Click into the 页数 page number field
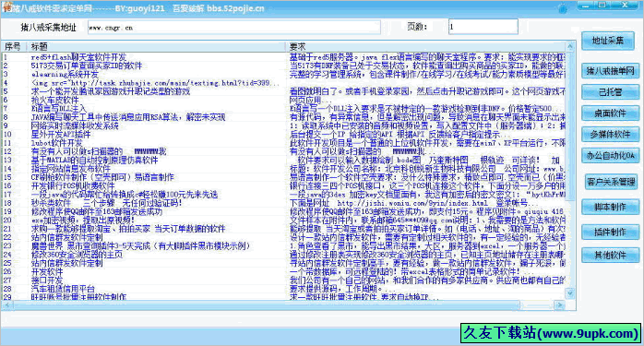The height and width of the screenshot is (346, 644). [483, 27]
